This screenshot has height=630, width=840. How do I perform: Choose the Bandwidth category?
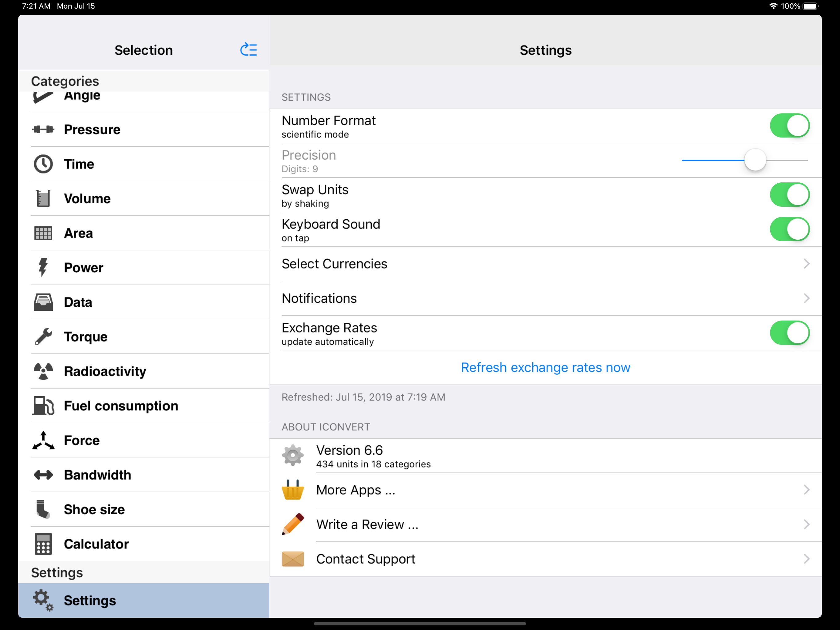pyautogui.click(x=97, y=475)
